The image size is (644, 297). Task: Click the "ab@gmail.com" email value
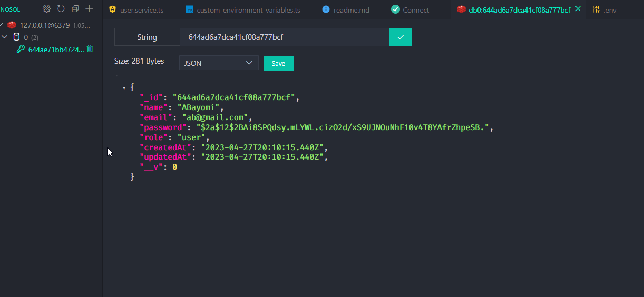point(215,117)
